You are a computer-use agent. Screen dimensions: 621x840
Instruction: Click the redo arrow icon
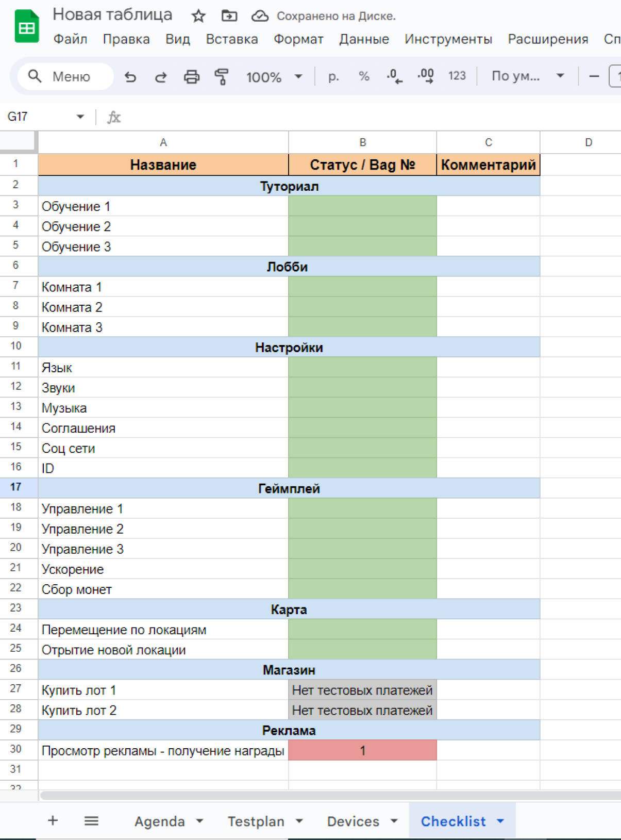[x=161, y=77]
